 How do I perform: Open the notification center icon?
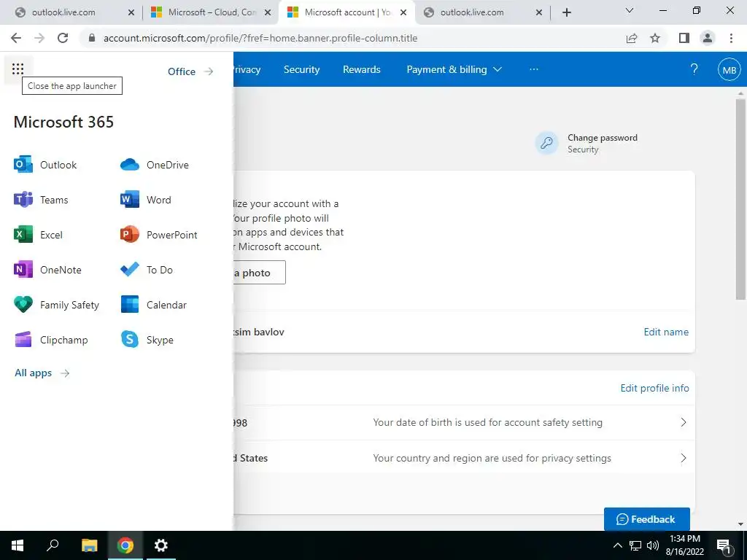[x=724, y=545]
